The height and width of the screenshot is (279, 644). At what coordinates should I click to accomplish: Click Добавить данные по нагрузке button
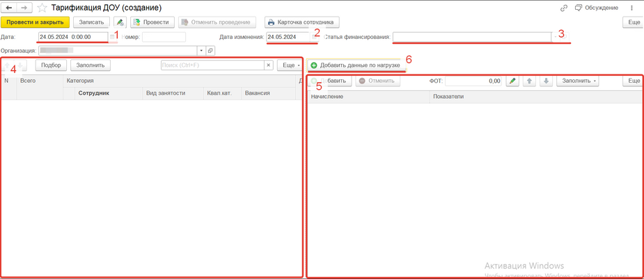tap(355, 65)
